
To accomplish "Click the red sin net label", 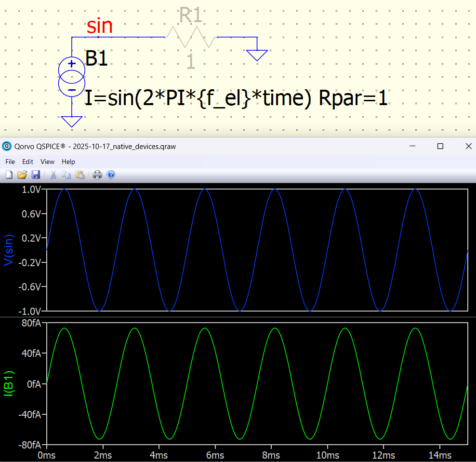I will point(100,26).
